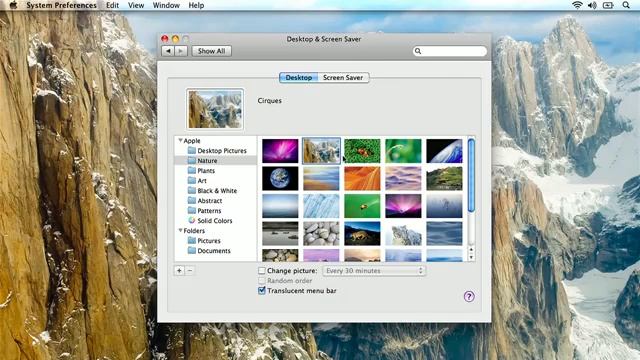Click the scrollbar down arrow
This screenshot has width=640, height=360.
471,257
